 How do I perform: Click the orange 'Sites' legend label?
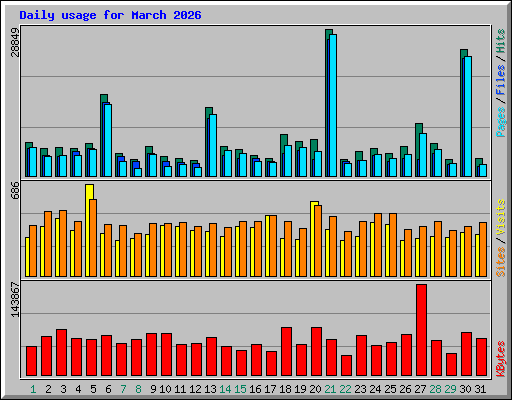coord(501,262)
